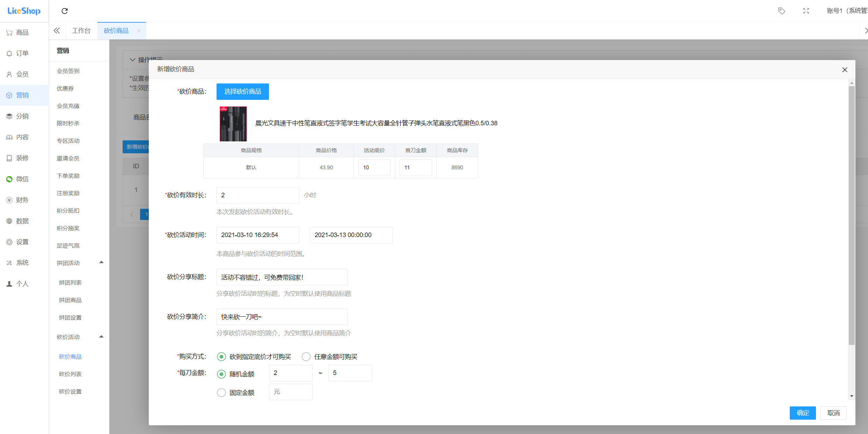868x434 pixels.
Task: Click the page refresh icon in toolbar
Action: [x=64, y=11]
